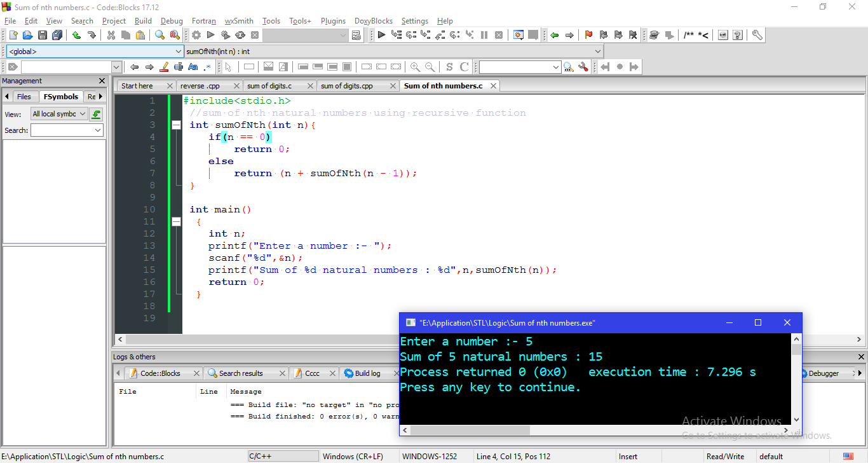Screen dimensions: 868x463
Task: Rebuild the project using the circular arrows icon
Action: (241, 35)
